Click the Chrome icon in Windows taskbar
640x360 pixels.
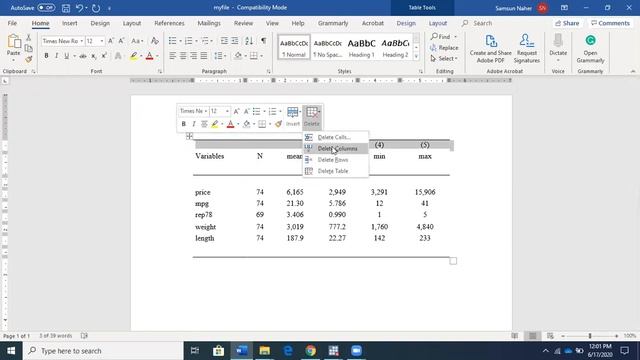coord(311,351)
